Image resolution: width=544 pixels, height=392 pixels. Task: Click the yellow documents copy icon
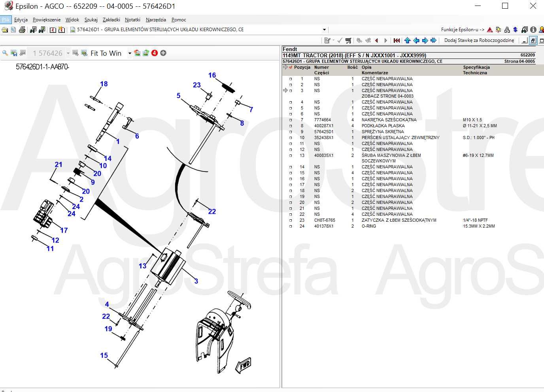[498, 30]
